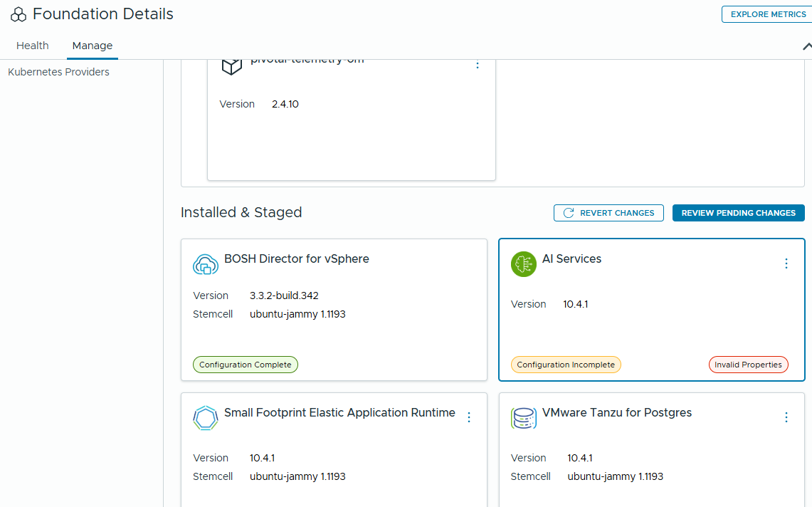Image resolution: width=812 pixels, height=507 pixels.
Task: Click pivotal-telemetry version 2.4.10
Action: 285,104
